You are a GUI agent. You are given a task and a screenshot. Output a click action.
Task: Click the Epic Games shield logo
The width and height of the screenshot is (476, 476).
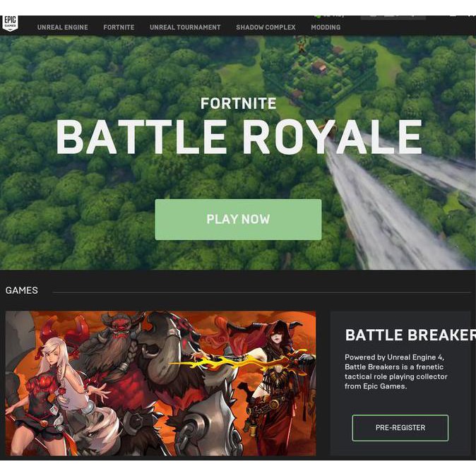point(10,23)
